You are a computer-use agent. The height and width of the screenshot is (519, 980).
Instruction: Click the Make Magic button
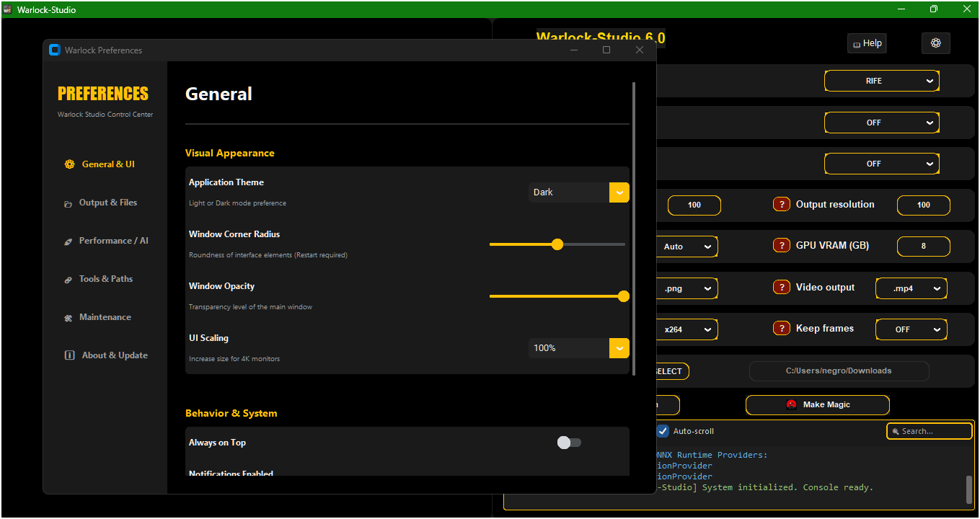(x=818, y=405)
